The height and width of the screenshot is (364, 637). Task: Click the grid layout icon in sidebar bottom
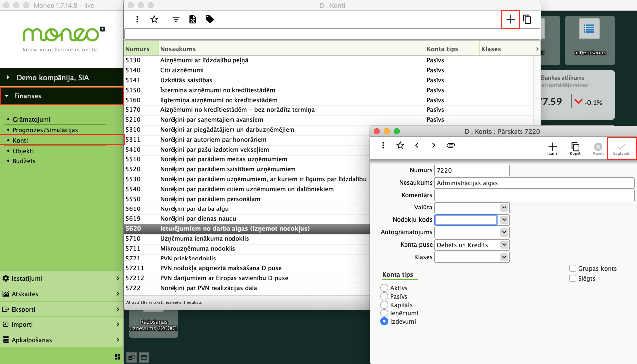117,356
